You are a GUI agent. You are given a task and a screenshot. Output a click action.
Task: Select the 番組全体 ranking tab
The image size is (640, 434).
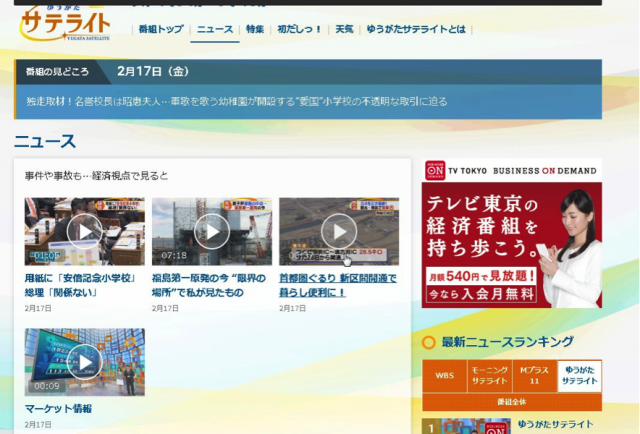tap(512, 402)
